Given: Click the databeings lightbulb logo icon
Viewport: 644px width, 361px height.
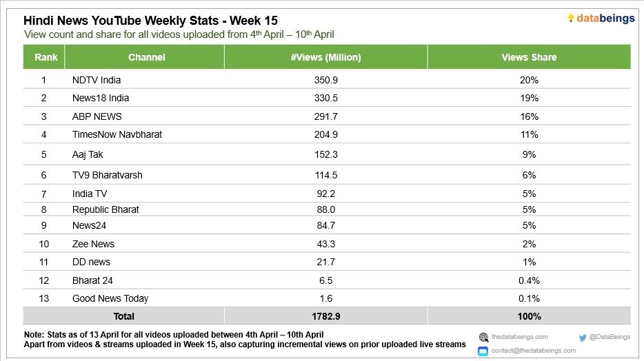Looking at the screenshot, I should 570,18.
